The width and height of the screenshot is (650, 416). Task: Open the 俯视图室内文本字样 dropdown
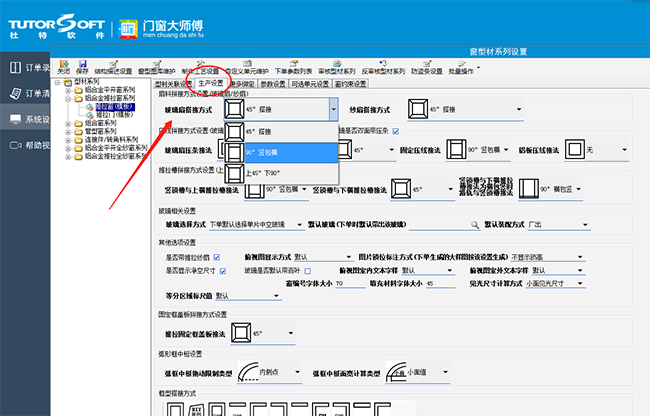click(x=449, y=271)
